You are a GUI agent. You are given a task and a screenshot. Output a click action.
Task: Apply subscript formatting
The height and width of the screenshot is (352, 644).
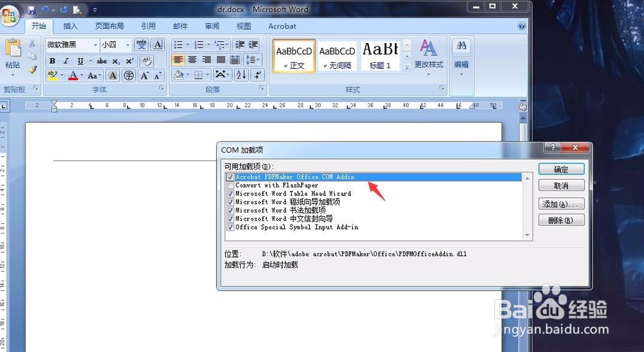click(x=116, y=60)
